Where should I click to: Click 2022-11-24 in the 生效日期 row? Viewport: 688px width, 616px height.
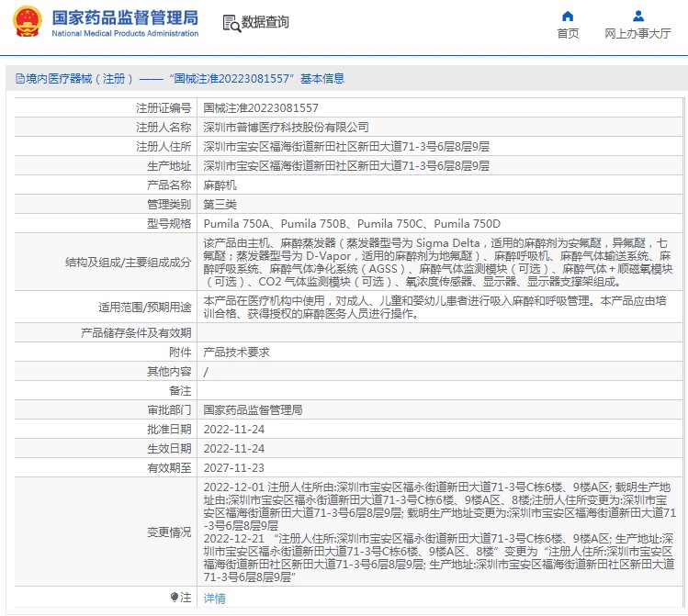(234, 449)
